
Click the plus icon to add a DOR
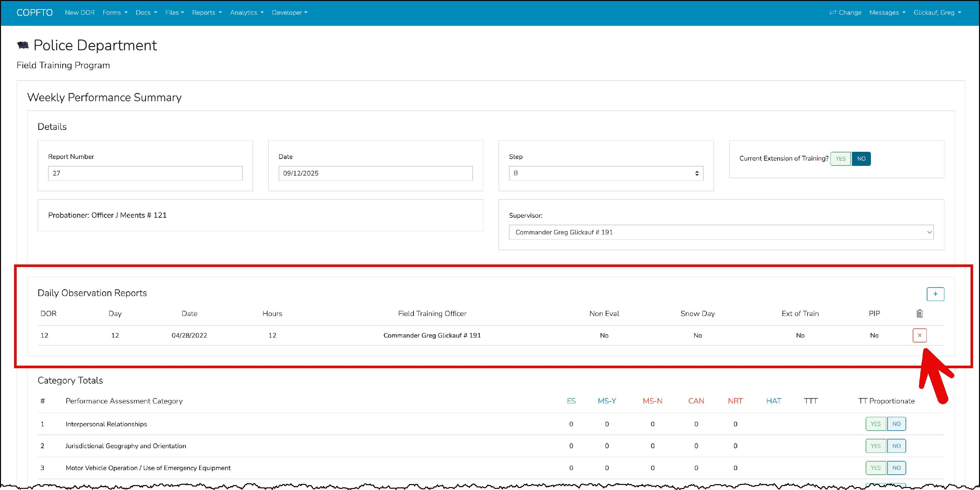[x=935, y=294]
